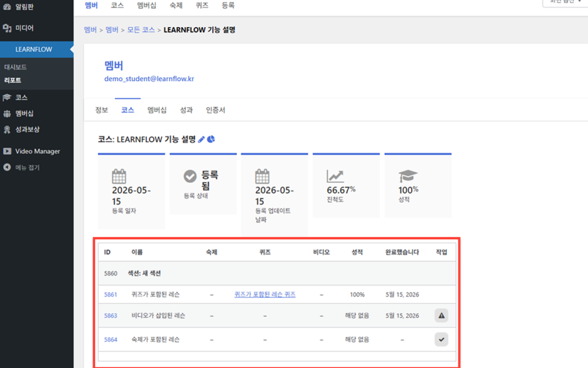Screen dimensions: 588x368
Task: Open the 멤버십 member tab
Action: pyautogui.click(x=157, y=110)
